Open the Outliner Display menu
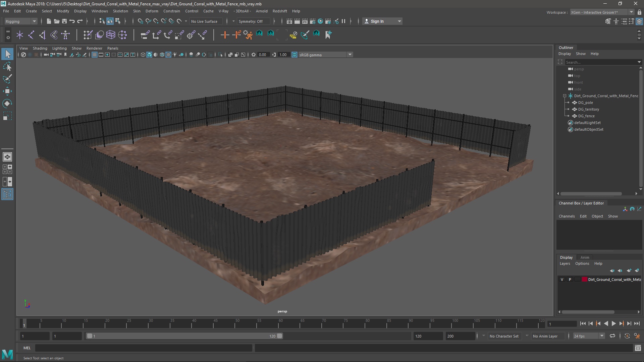Image resolution: width=644 pixels, height=362 pixels. coord(565,54)
